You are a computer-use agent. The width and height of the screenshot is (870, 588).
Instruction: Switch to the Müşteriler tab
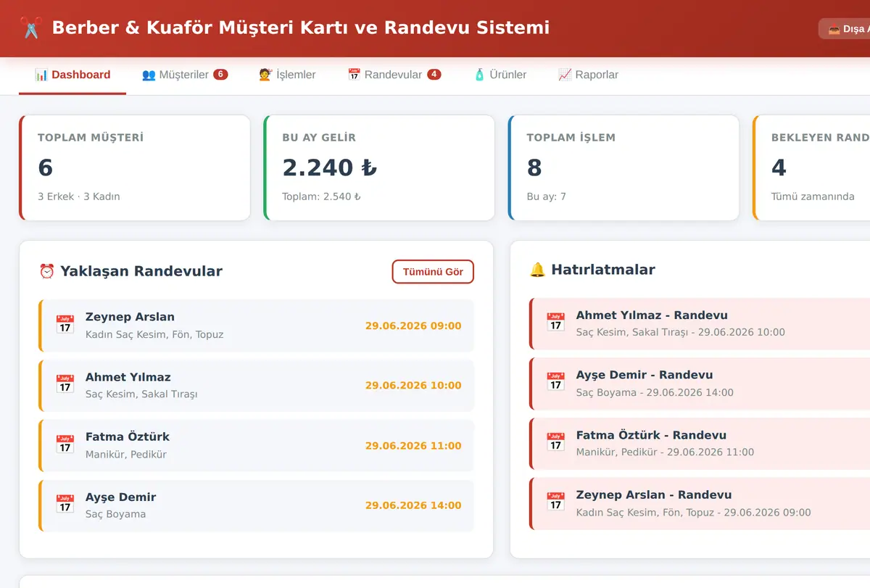pyautogui.click(x=185, y=75)
